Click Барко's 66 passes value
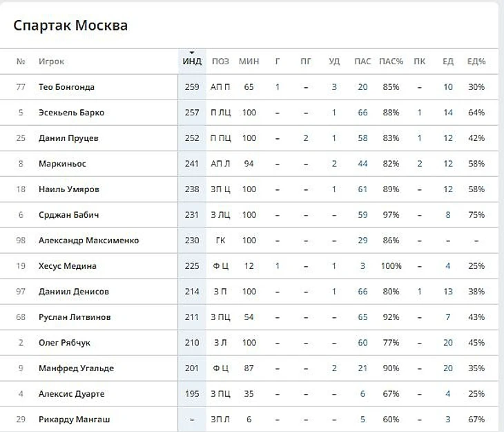This screenshot has width=504, height=432. tap(362, 113)
